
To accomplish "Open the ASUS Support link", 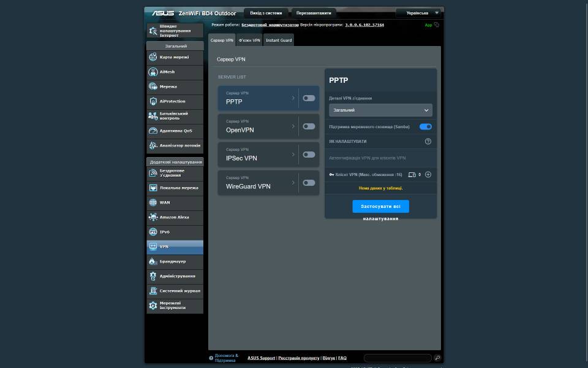I will coord(261,358).
